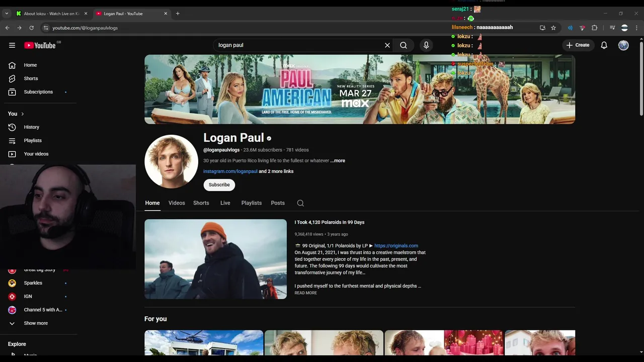644x362 pixels.
Task: Close the About lokzu Kick tab
Action: tap(86, 14)
